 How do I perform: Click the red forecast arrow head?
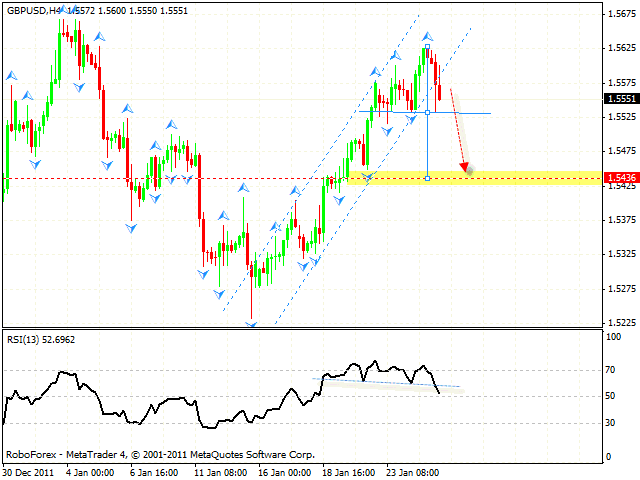click(464, 167)
